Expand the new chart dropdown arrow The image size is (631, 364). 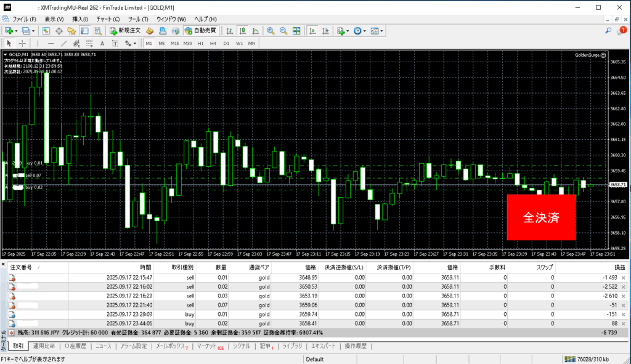[16, 31]
